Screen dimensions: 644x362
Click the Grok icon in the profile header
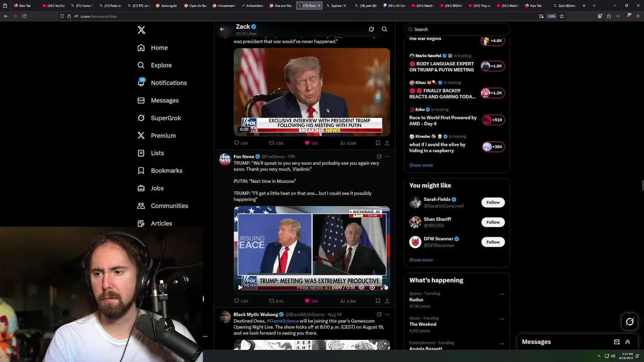coord(371,29)
